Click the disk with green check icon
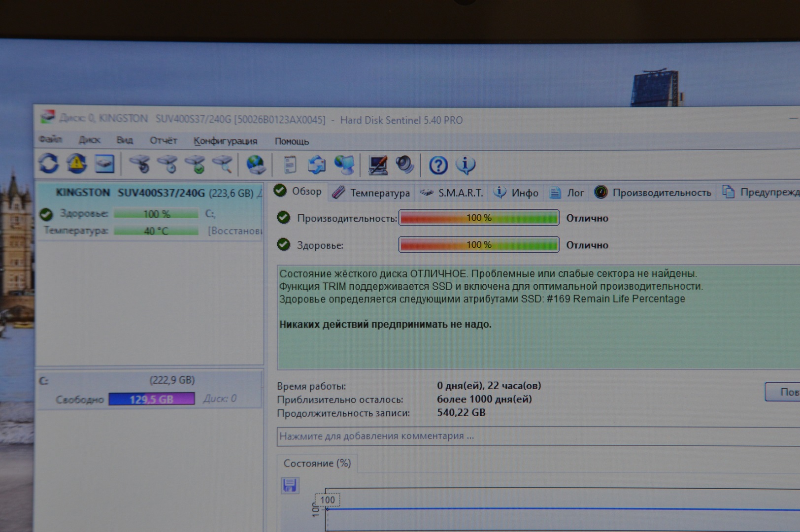 [x=196, y=165]
